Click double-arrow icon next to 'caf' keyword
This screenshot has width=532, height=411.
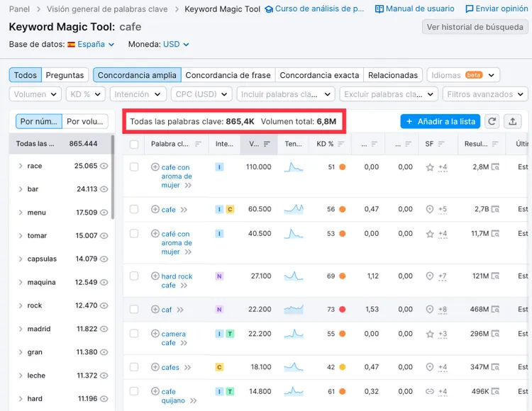180,310
